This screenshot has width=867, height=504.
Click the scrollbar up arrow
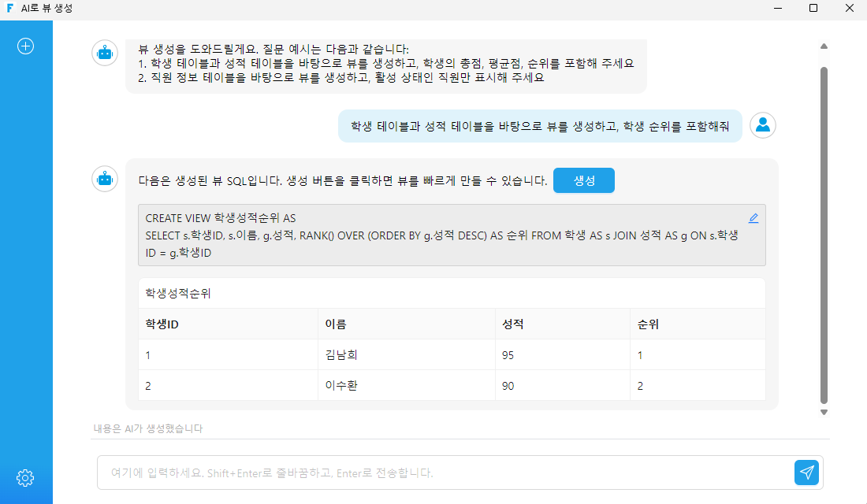click(824, 46)
